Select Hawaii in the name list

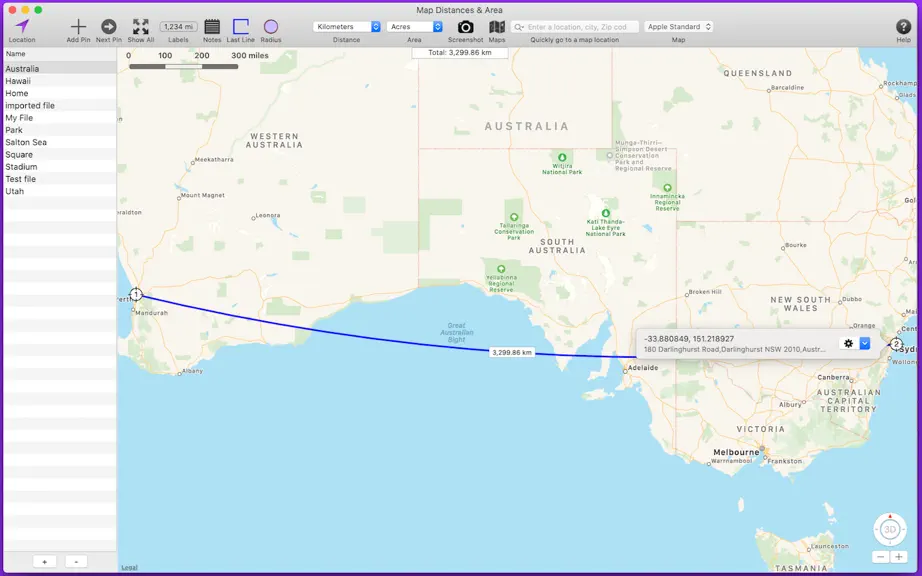click(60, 81)
